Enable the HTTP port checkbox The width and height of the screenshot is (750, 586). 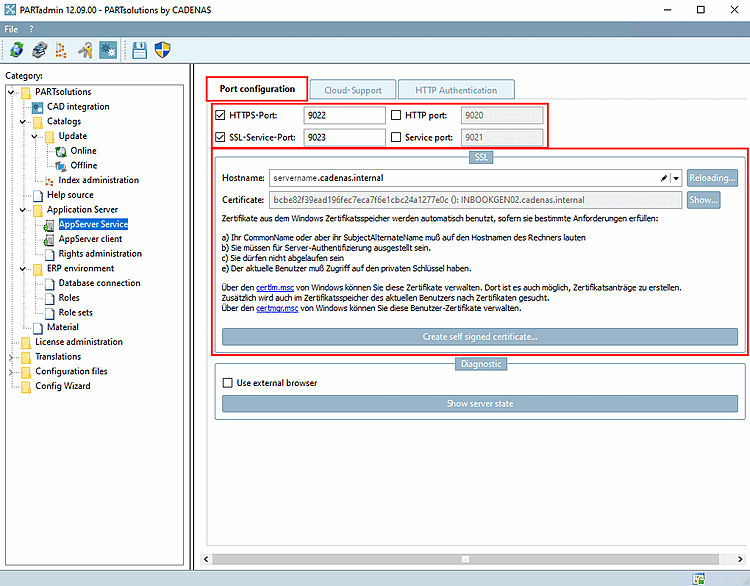coord(396,115)
